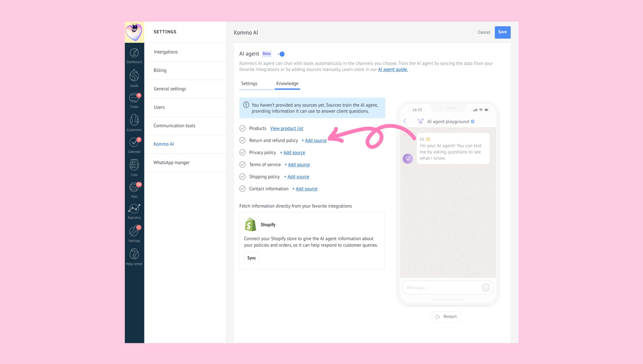Image resolution: width=643 pixels, height=364 pixels.
Task: Click the Shopify bag logo
Action: (250, 225)
